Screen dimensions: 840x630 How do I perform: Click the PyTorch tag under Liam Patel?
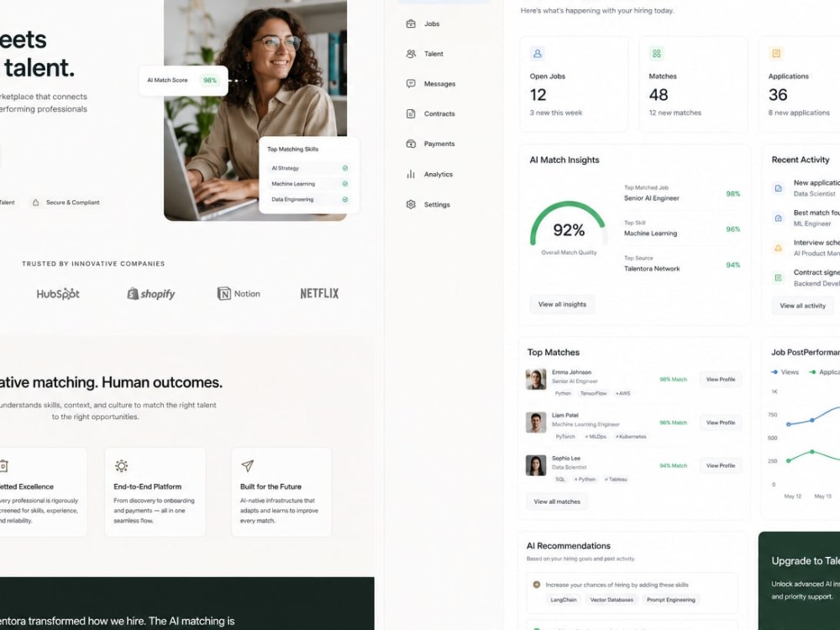point(565,437)
